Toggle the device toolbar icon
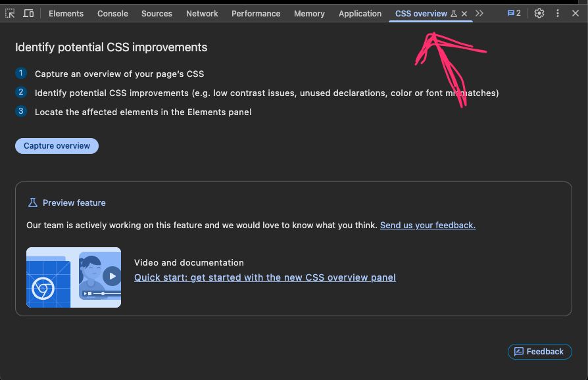This screenshot has height=380, width=588. coord(28,12)
